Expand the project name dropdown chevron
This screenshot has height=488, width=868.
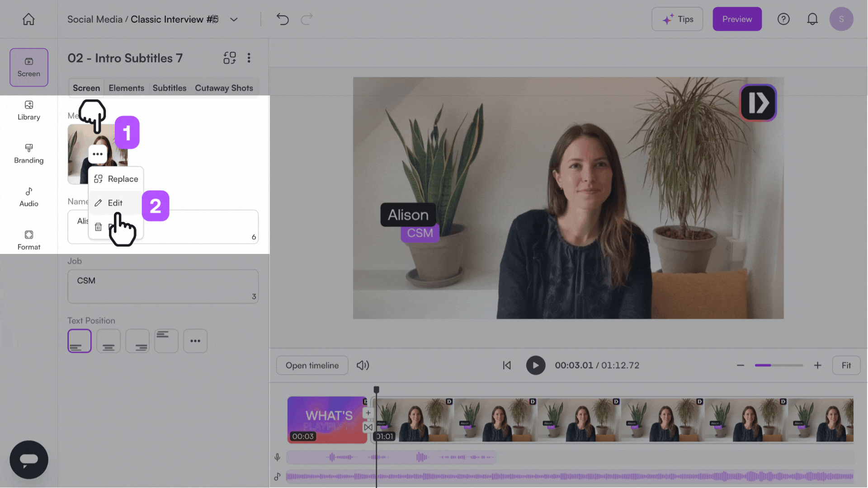pyautogui.click(x=234, y=19)
